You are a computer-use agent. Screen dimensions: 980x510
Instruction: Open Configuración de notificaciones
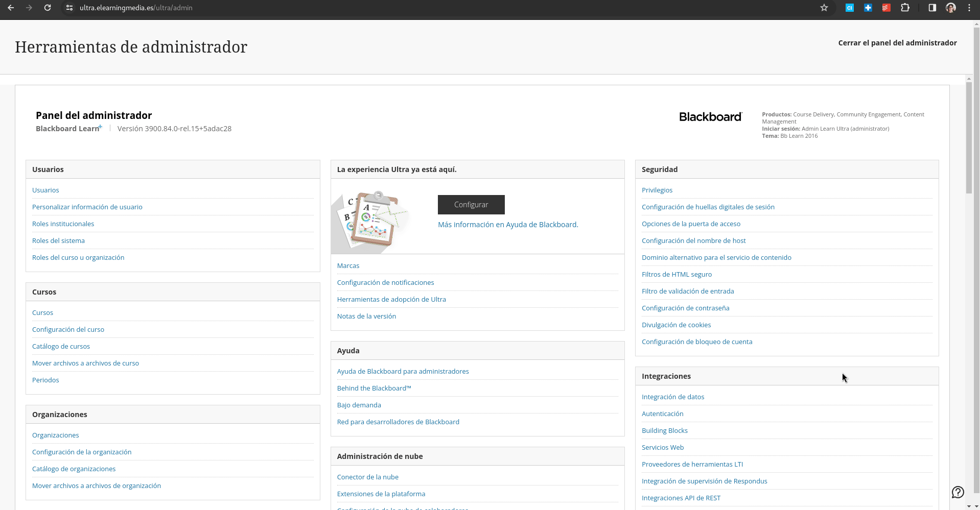coord(386,282)
